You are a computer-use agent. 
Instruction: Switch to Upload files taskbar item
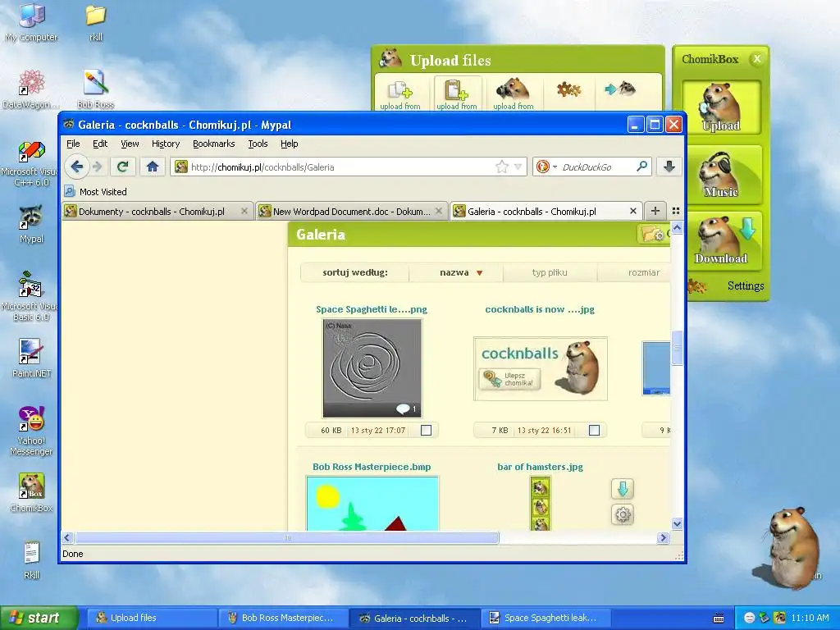152,618
